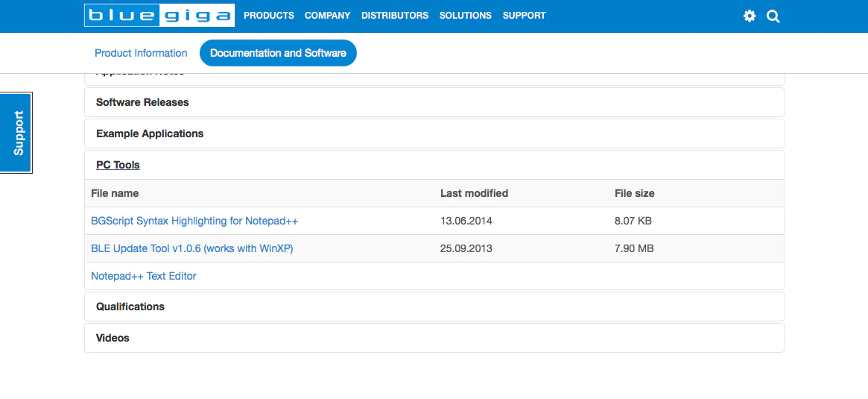
Task: Open the search magnifier icon
Action: [x=773, y=16]
